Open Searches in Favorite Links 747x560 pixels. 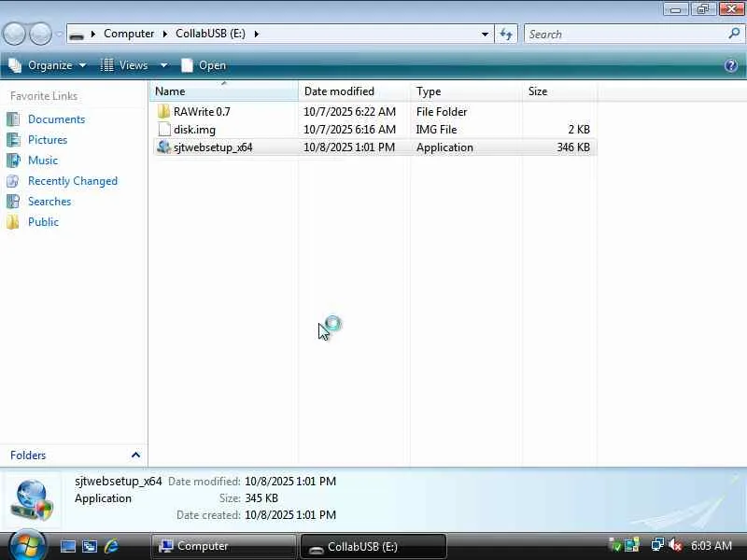coord(49,202)
